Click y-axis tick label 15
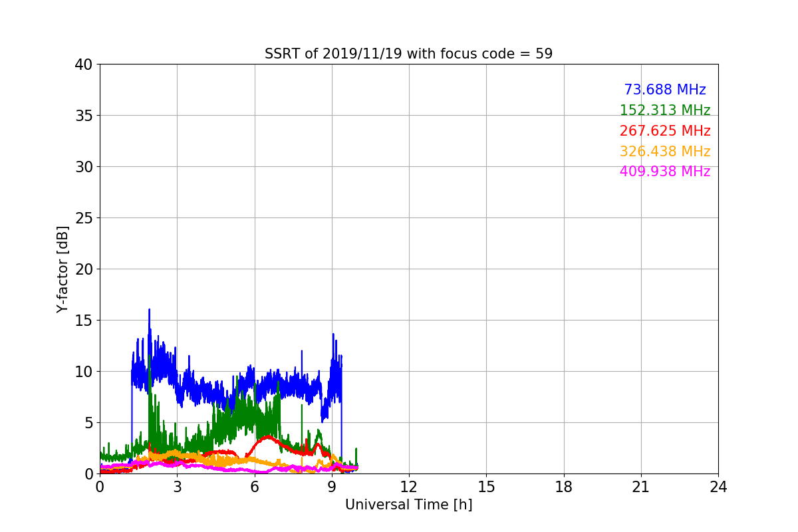 tap(84, 321)
